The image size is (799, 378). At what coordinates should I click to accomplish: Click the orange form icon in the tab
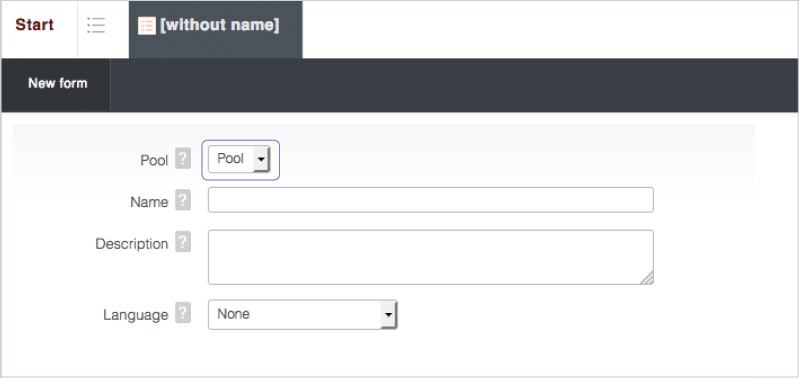coord(147,26)
